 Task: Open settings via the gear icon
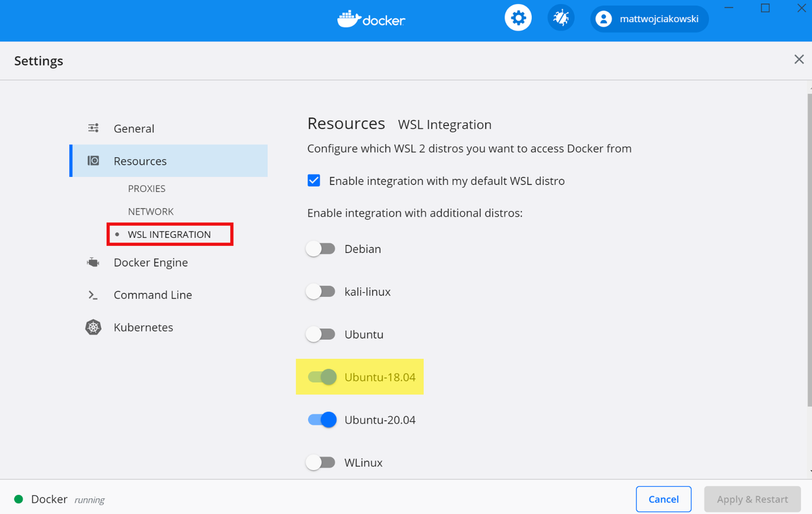(x=518, y=18)
